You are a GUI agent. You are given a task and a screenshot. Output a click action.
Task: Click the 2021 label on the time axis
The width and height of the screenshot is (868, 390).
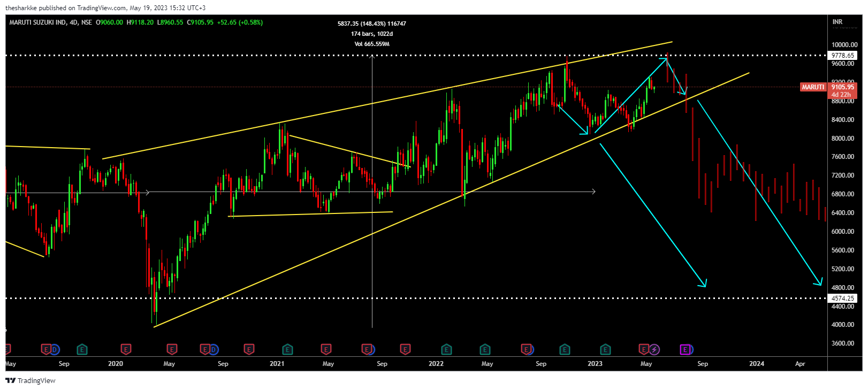277,364
